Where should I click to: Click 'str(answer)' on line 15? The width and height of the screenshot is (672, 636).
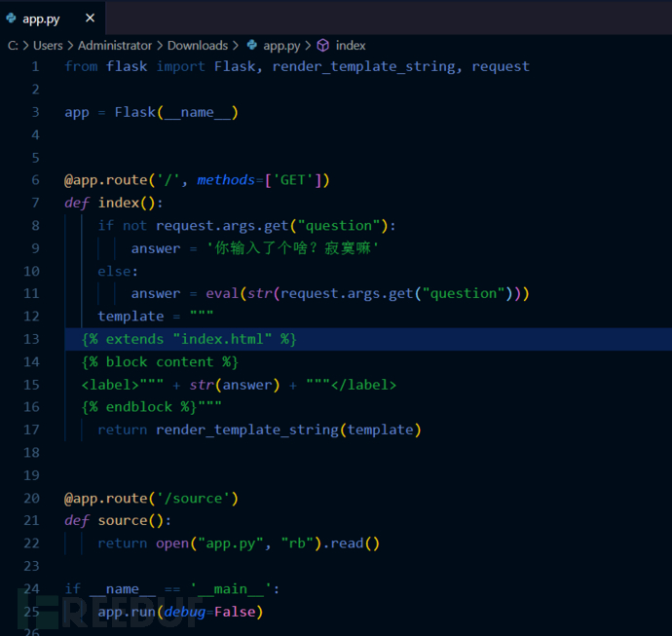235,385
